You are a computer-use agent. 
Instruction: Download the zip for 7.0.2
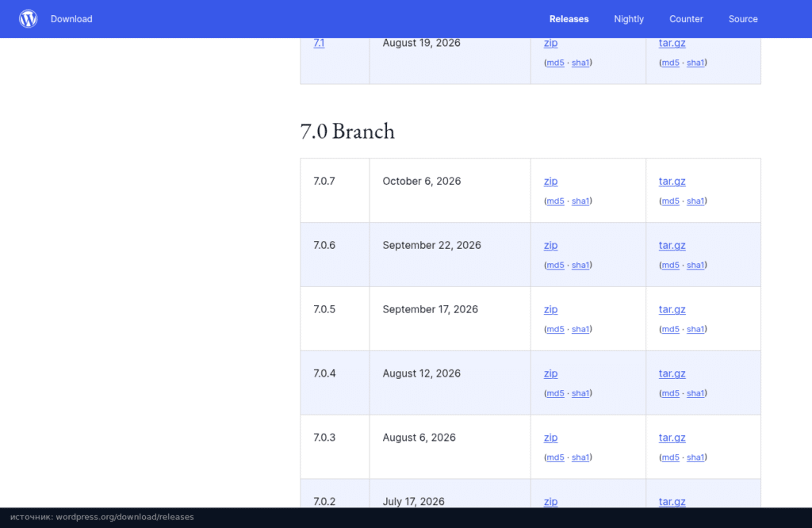[x=550, y=502]
